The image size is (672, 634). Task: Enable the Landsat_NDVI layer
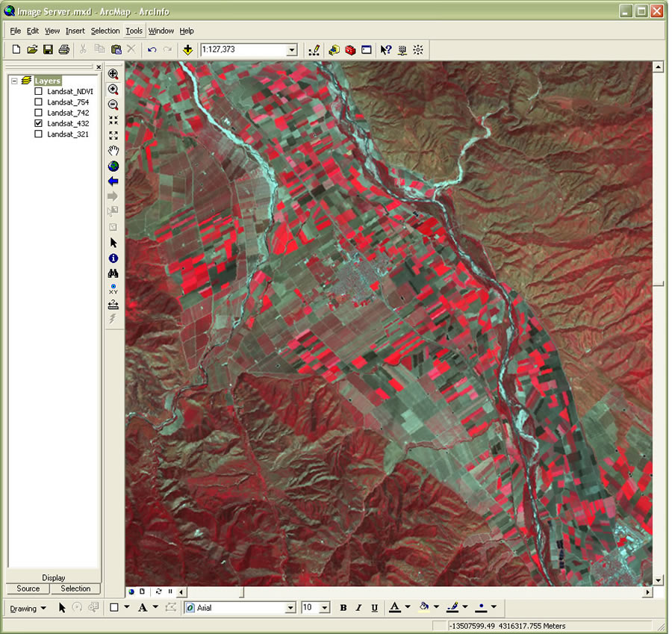point(38,91)
